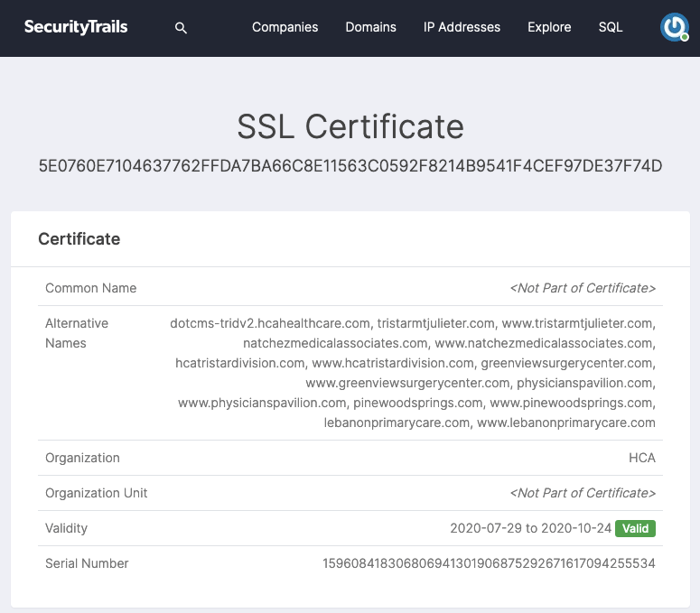
Task: Open the search magnifier icon
Action: 181,28
